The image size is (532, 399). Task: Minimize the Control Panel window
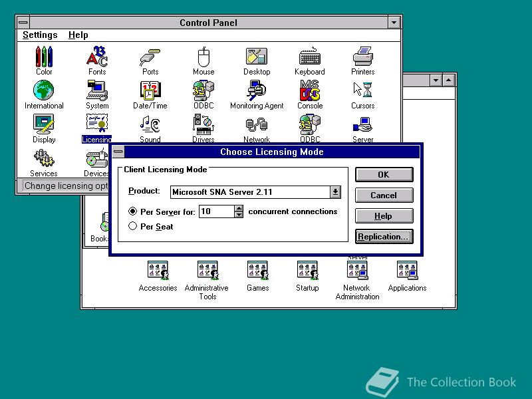coord(394,23)
